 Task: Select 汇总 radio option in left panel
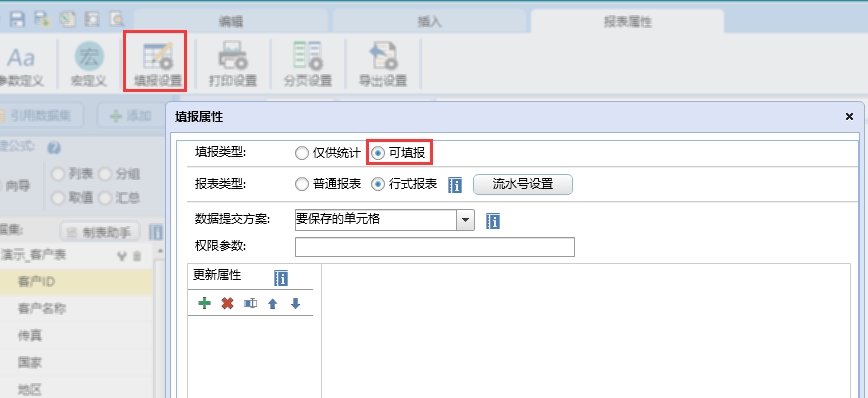tap(105, 198)
